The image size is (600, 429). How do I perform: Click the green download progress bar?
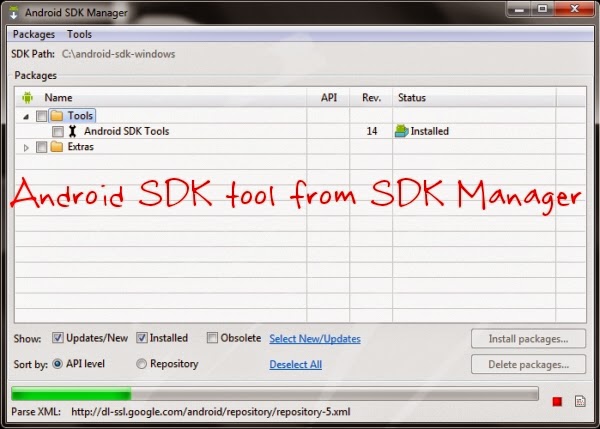pyautogui.click(x=275, y=394)
